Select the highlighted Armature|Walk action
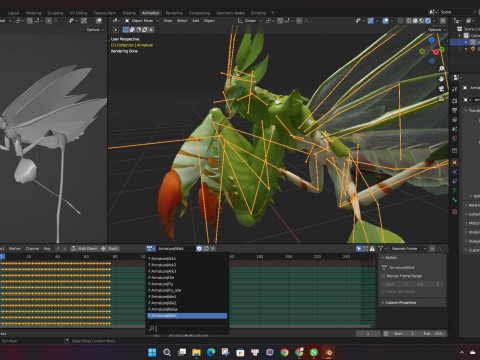Image resolution: width=480 pixels, height=360 pixels. pos(187,315)
